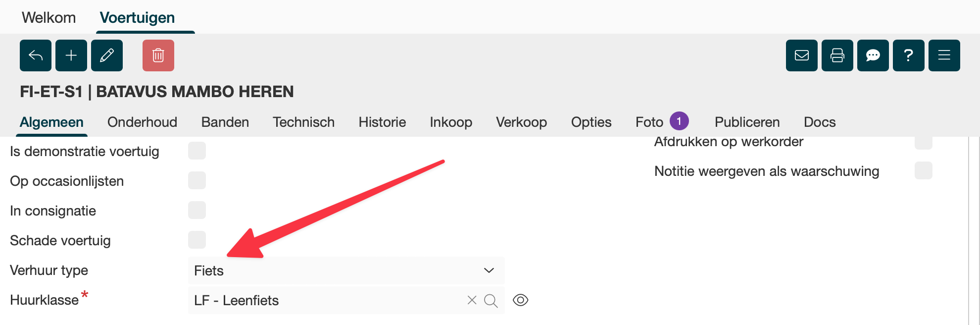
Task: Clear the Huurklasse field value
Action: 472,300
